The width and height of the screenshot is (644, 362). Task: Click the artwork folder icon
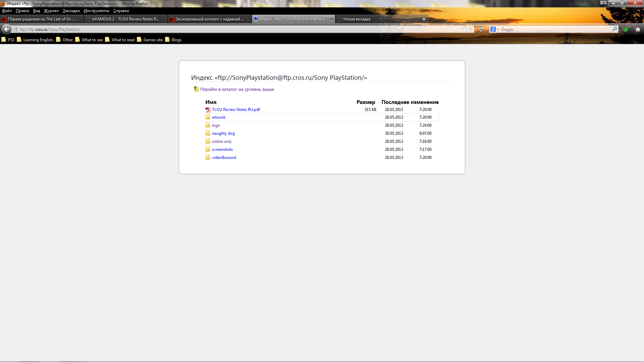click(x=208, y=117)
